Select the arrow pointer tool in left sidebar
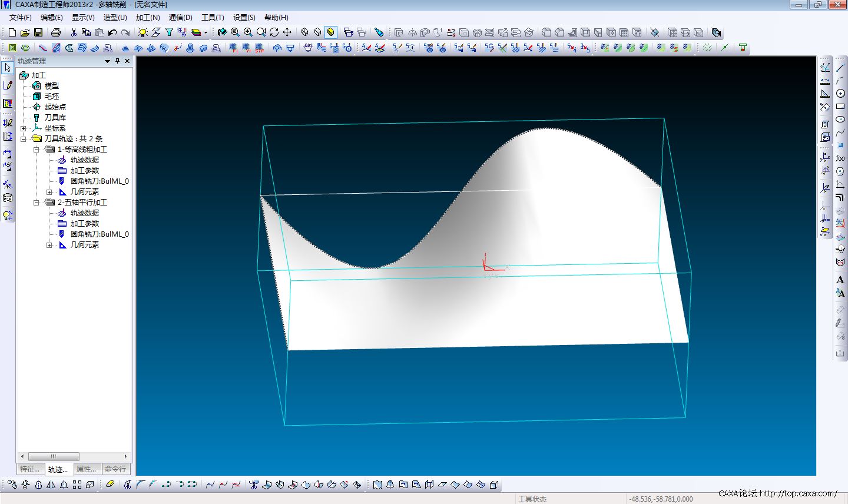 [8, 68]
